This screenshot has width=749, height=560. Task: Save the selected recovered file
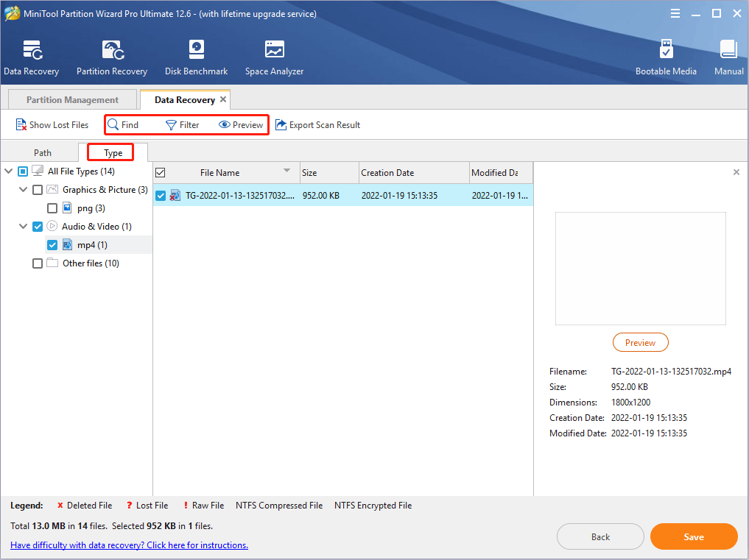(693, 536)
